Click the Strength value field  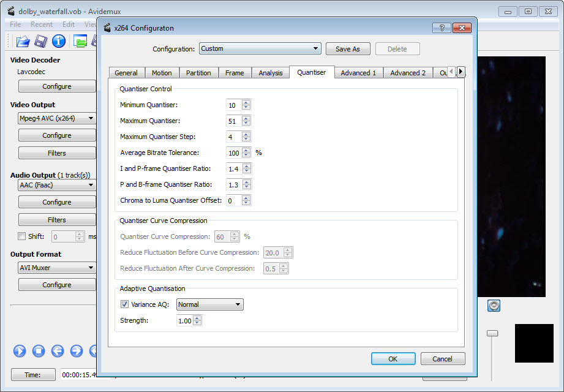pos(185,320)
